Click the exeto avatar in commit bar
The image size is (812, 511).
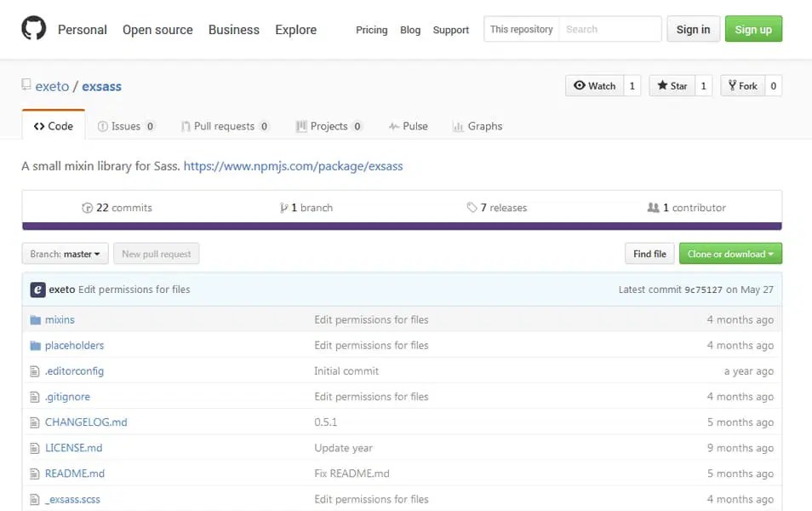pos(37,290)
